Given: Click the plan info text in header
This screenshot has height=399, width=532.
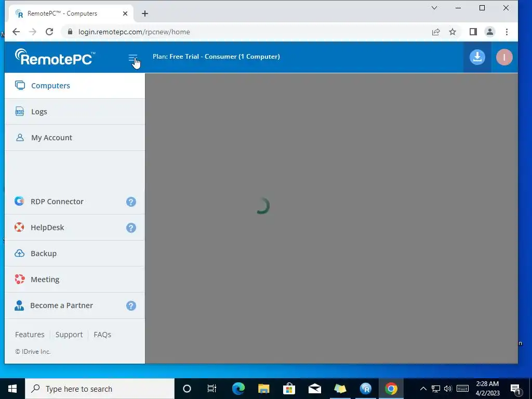Looking at the screenshot, I should [x=216, y=57].
